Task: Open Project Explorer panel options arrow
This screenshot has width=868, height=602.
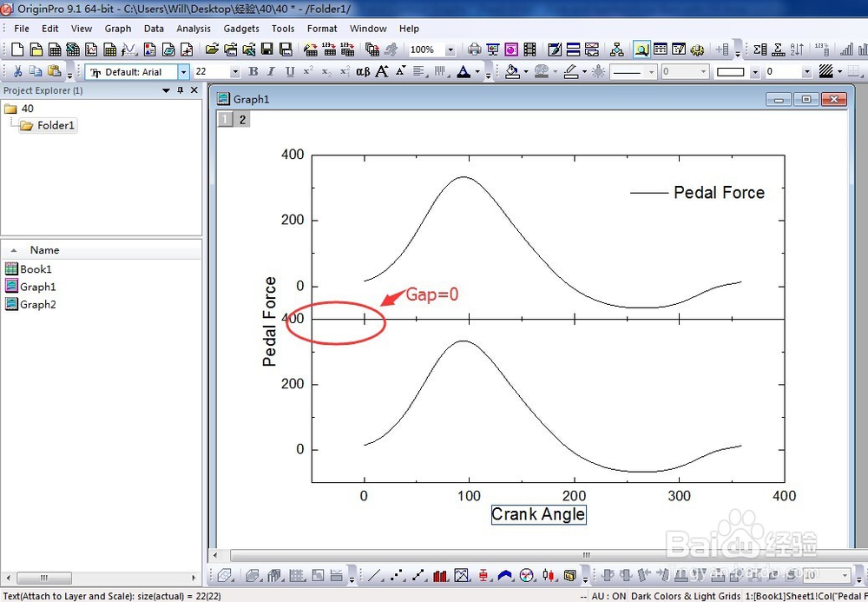Action: tap(166, 90)
